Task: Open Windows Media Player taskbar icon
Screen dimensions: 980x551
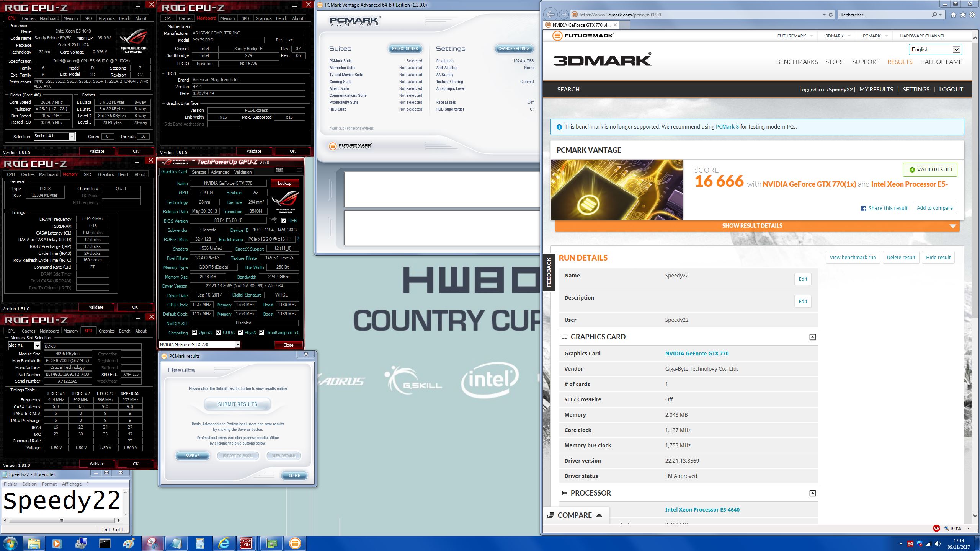Action: coord(57,543)
